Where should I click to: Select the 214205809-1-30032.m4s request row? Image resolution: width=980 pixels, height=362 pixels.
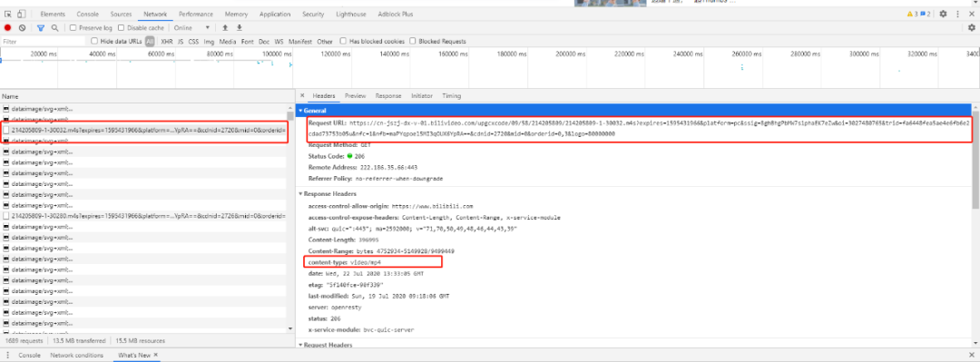[x=143, y=130]
